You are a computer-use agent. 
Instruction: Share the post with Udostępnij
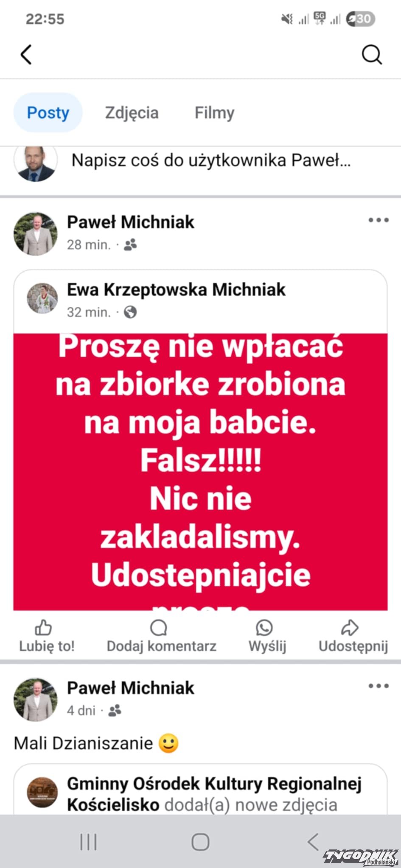pos(353,637)
